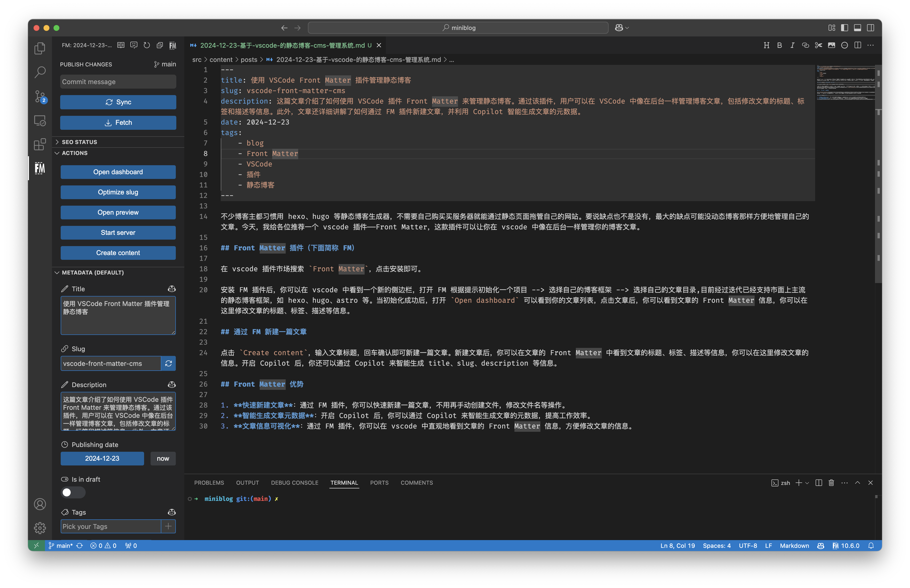Viewport: 910px width, 588px height.
Task: Open the 2024-12-23 publishing date picker
Action: pyautogui.click(x=102, y=458)
